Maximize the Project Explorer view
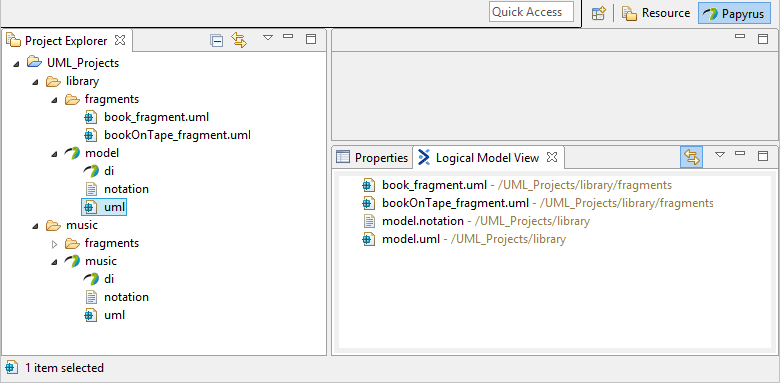780x383 pixels. (x=311, y=39)
